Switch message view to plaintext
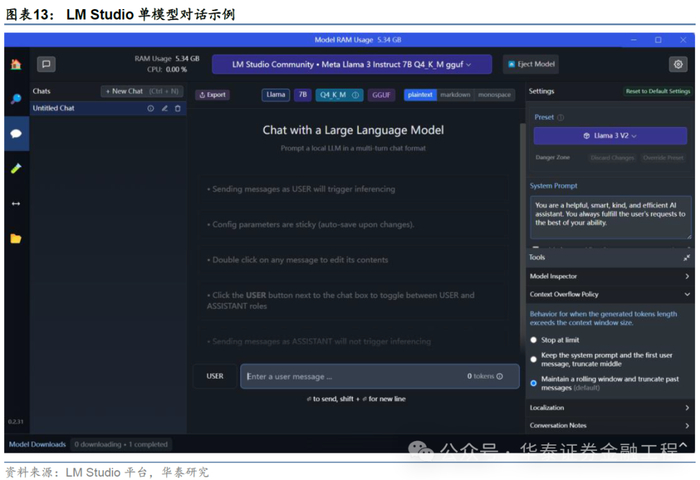Viewport: 700px width, 480px height. tap(420, 95)
